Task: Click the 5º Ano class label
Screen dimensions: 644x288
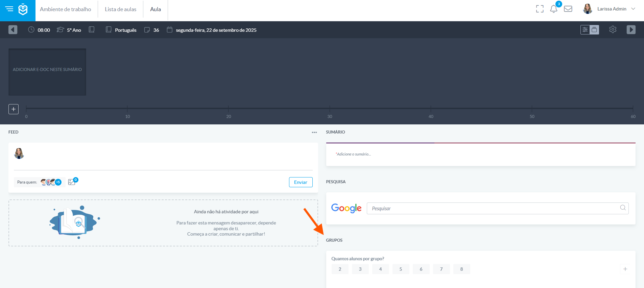Action: coord(74,30)
